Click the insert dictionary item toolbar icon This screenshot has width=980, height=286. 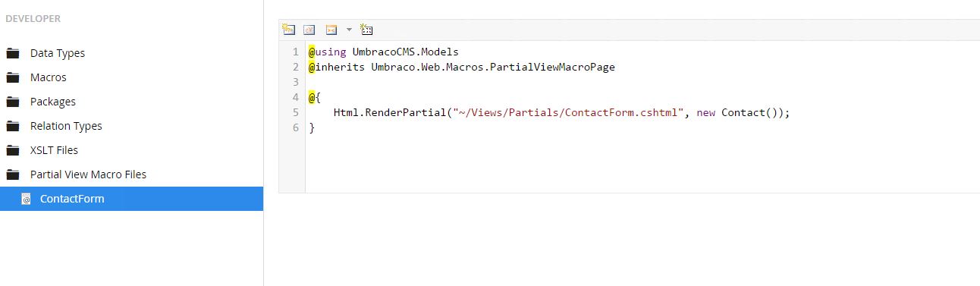309,30
